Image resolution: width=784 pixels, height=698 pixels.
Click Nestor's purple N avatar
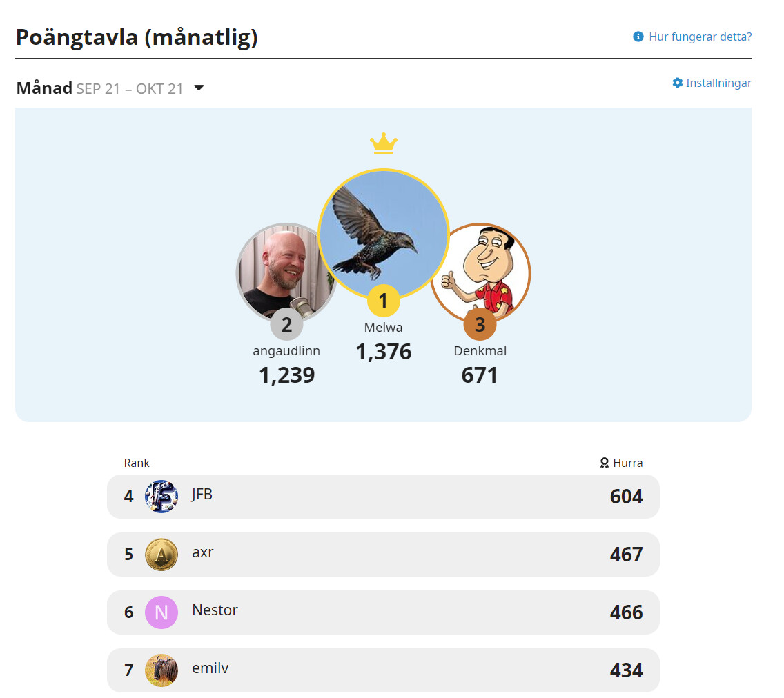tap(161, 612)
